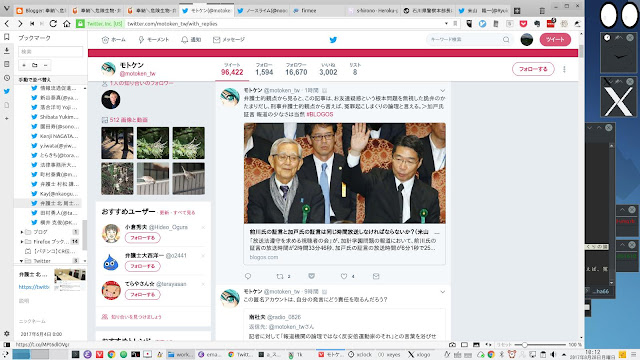The width and height of the screenshot is (640, 360).
Task: Open the Notes panel icon
Action: click(7, 64)
